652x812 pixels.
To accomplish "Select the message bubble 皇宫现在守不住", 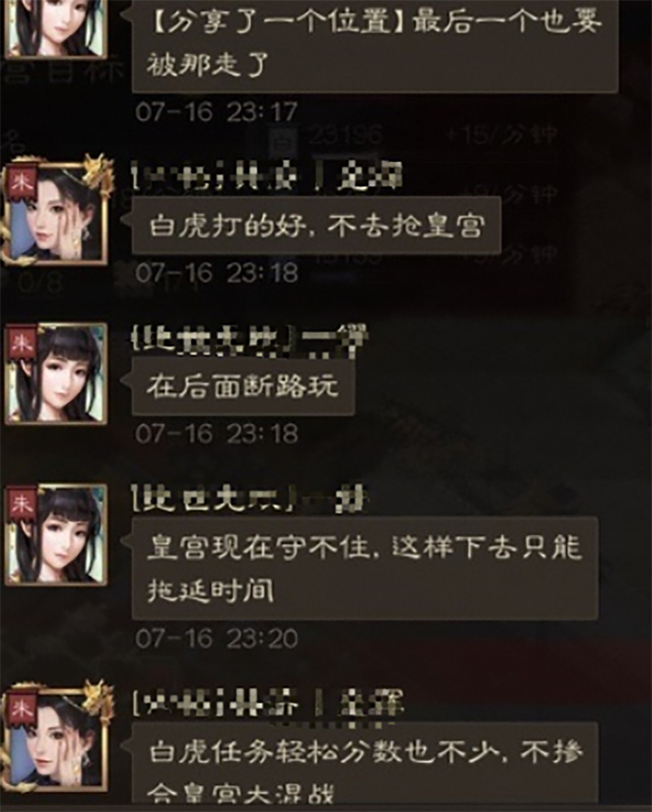I will pyautogui.click(x=365, y=569).
